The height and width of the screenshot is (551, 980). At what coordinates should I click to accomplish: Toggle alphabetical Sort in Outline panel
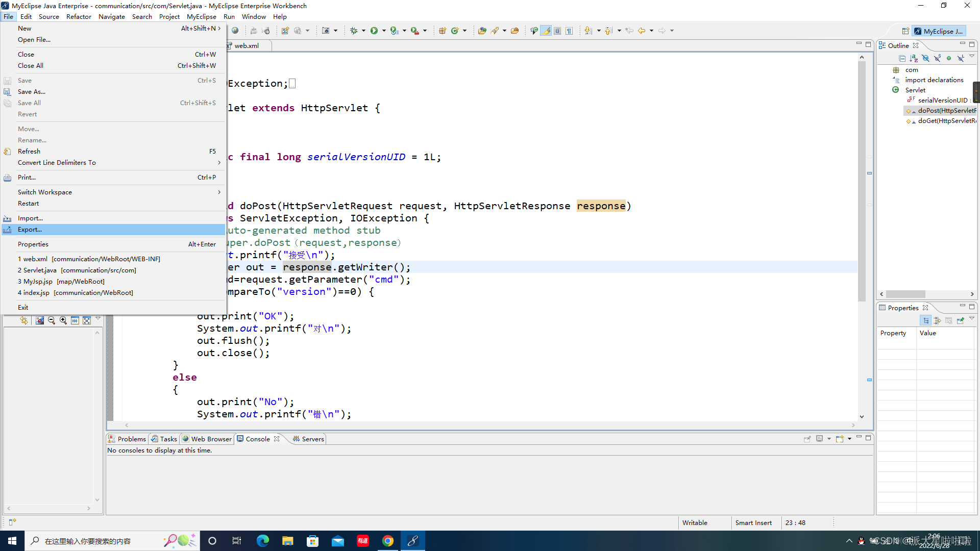(x=914, y=58)
